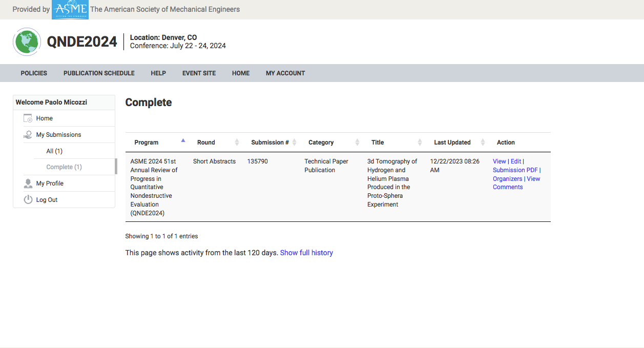This screenshot has height=348, width=644.
Task: Sort table by Title column arrows
Action: click(420, 142)
